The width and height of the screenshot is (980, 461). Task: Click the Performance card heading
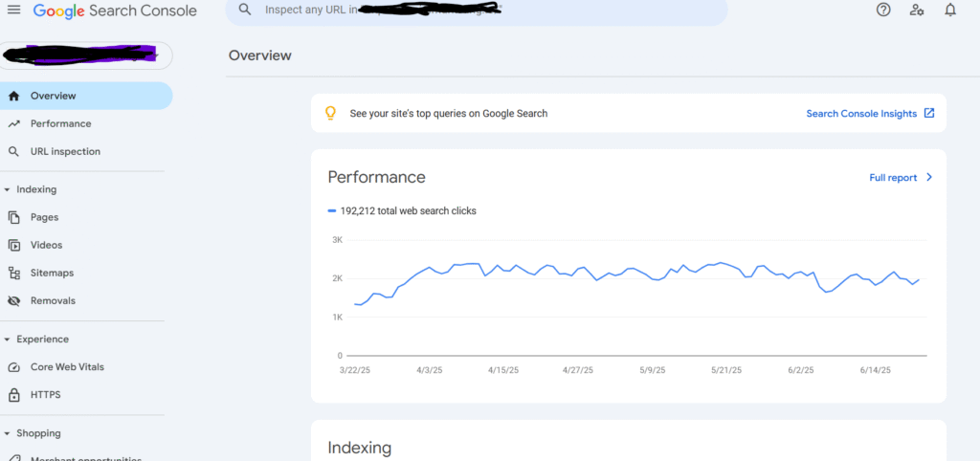pyautogui.click(x=376, y=177)
